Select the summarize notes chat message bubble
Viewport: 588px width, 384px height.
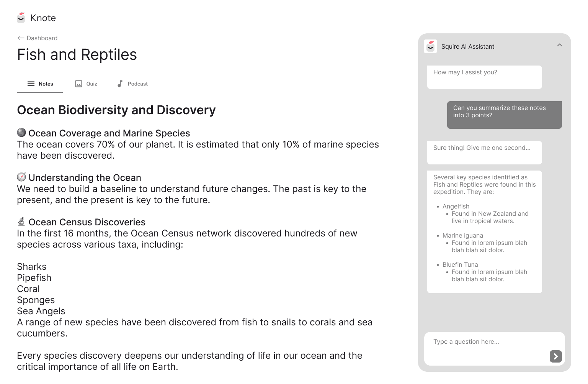pyautogui.click(x=504, y=115)
